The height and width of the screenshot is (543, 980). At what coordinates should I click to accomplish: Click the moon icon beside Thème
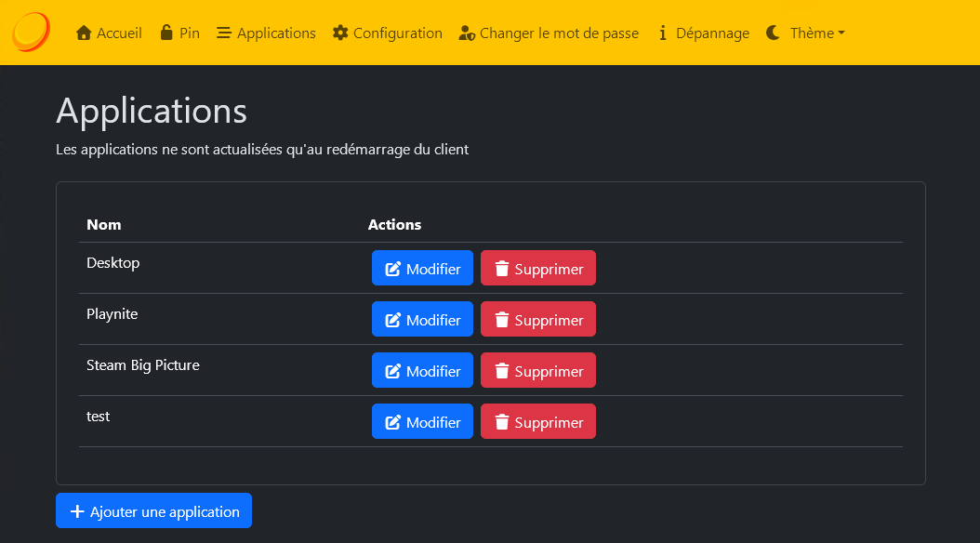[x=774, y=33]
